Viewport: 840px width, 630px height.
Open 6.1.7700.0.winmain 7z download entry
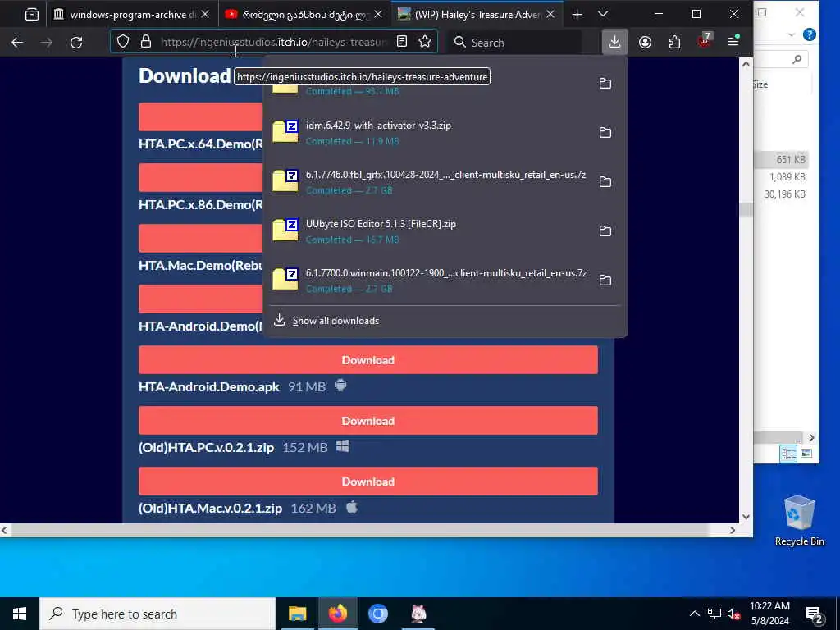428,281
